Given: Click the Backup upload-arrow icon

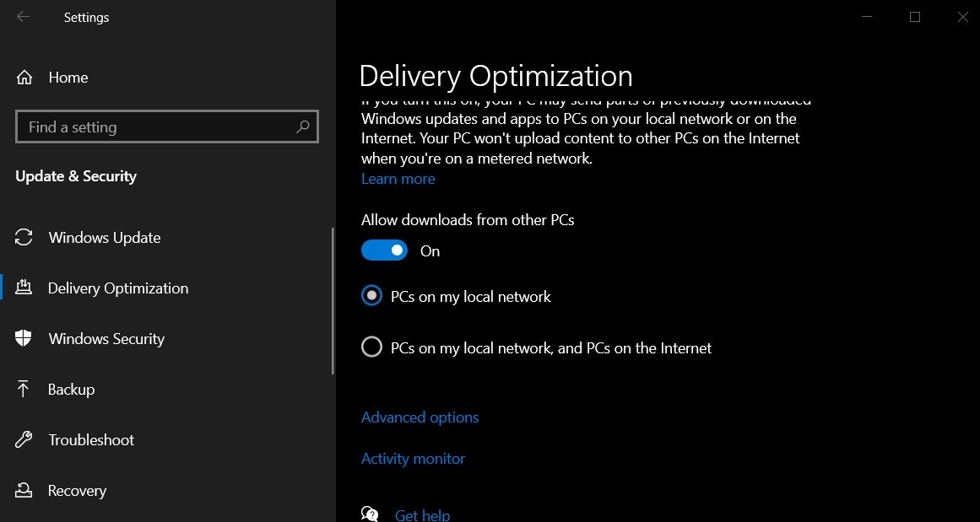Looking at the screenshot, I should [x=22, y=389].
